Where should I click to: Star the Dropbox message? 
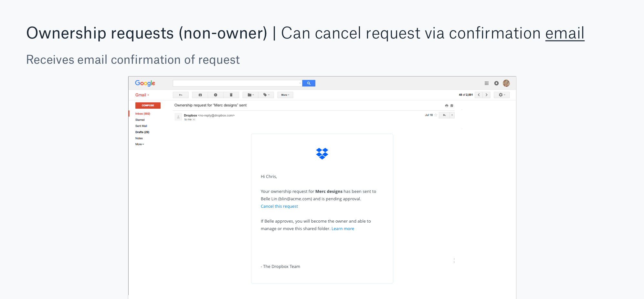click(435, 115)
